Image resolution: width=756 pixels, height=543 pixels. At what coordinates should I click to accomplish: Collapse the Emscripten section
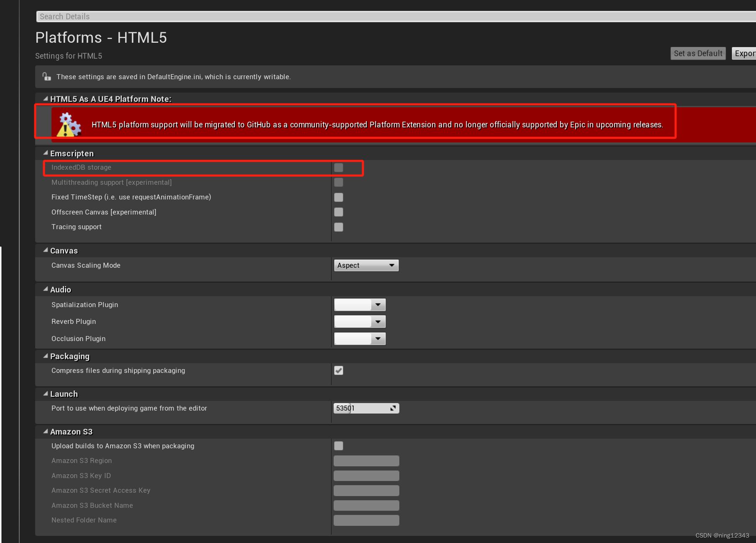tap(45, 153)
